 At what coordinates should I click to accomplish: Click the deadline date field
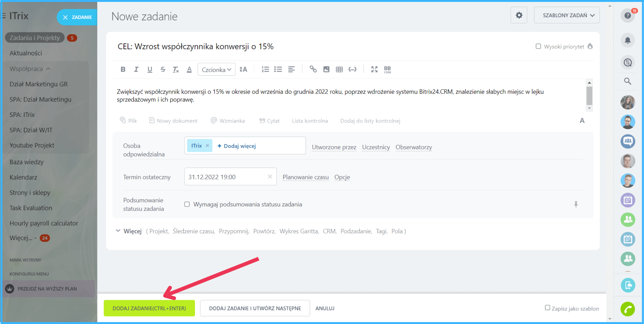pyautogui.click(x=225, y=177)
